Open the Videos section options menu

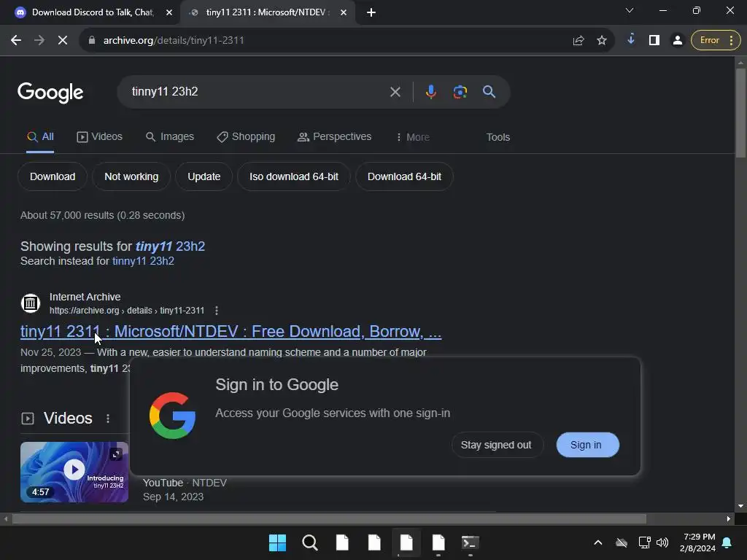[x=108, y=419]
